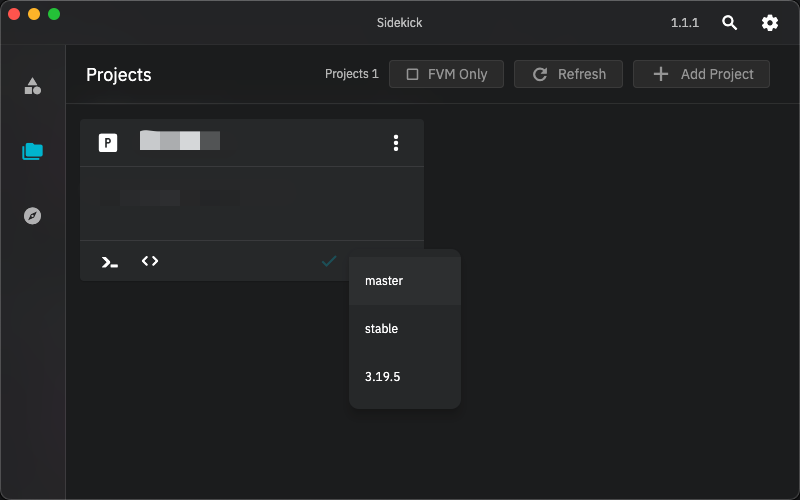Click the Add Project button
The height and width of the screenshot is (500, 800).
pos(702,74)
